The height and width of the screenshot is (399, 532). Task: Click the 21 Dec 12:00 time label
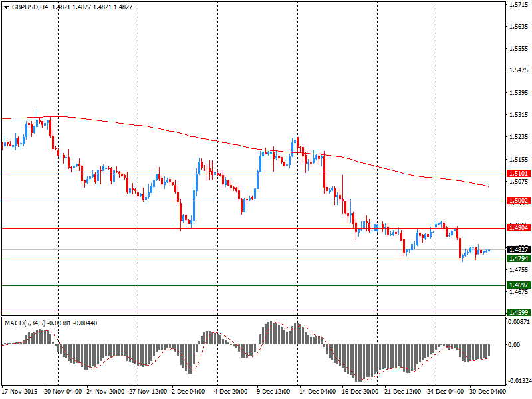[403, 391]
